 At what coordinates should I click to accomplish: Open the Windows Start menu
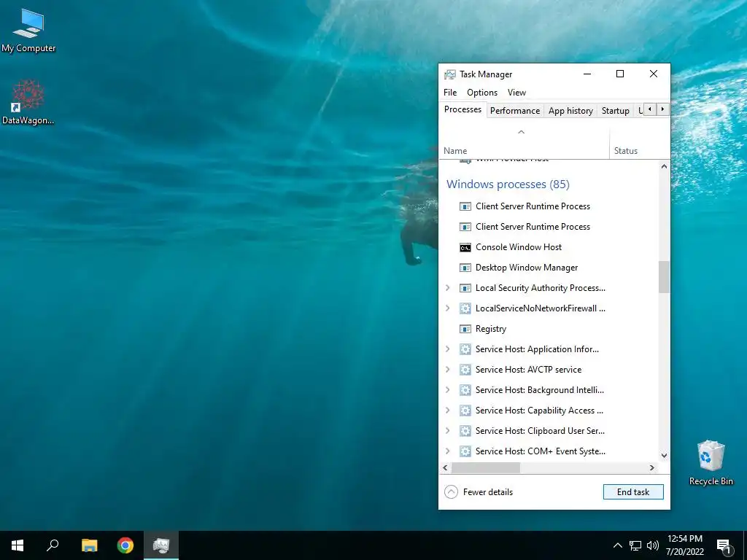18,545
